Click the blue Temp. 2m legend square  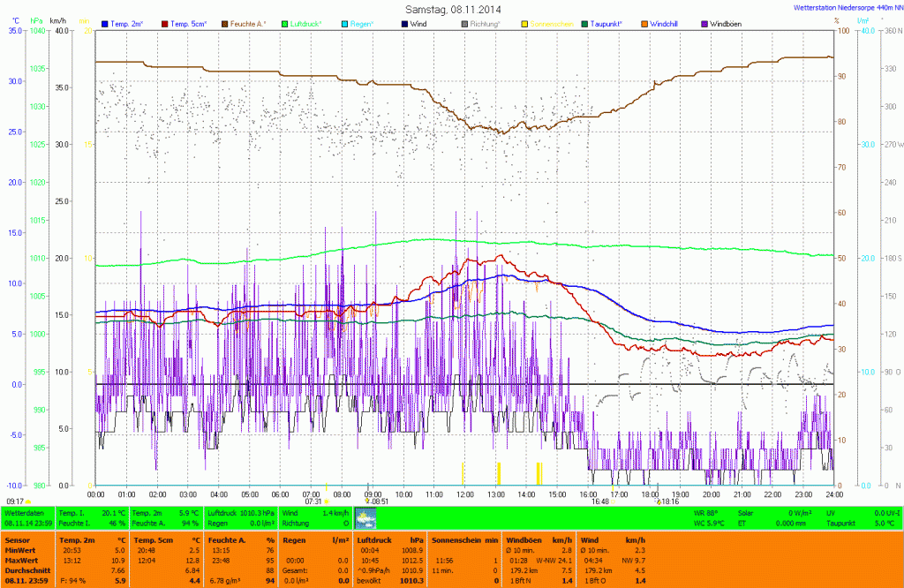(106, 23)
